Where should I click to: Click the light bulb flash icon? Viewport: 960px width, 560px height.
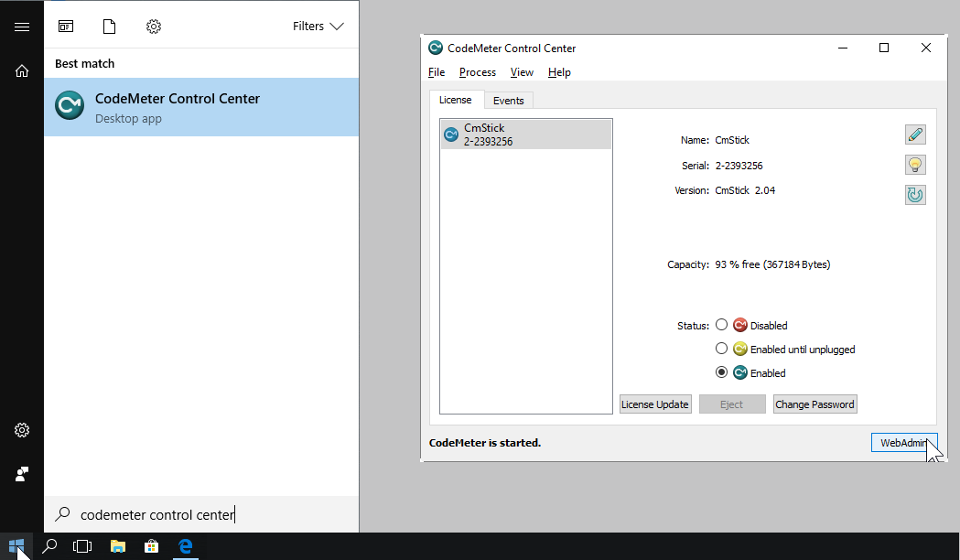tap(914, 165)
